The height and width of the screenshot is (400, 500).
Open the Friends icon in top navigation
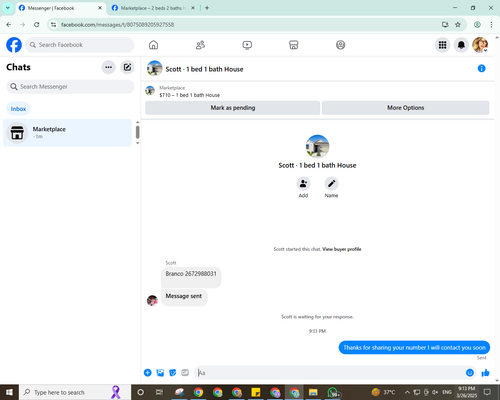coord(200,45)
